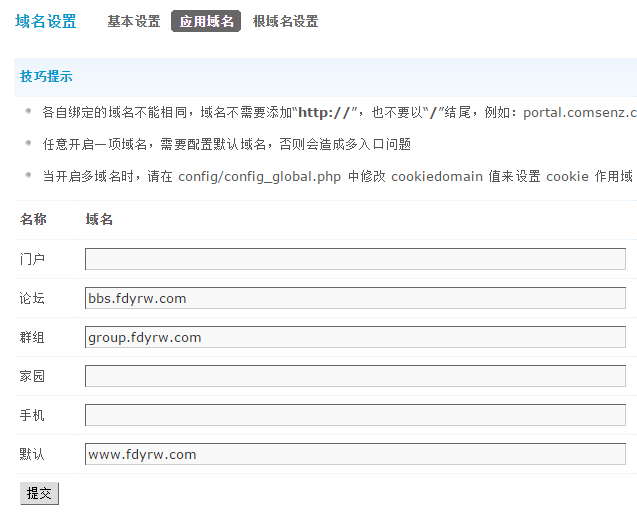Click the 群组 field containing group.fdyrw.com
The image size is (637, 520).
(355, 338)
